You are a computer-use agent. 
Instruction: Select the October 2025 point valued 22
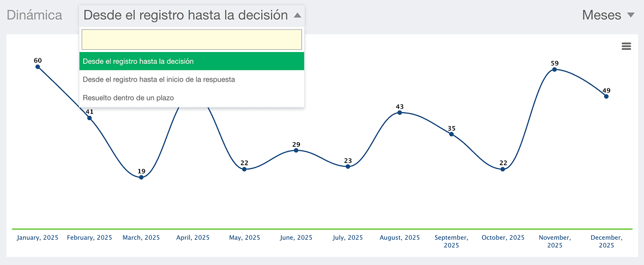click(503, 169)
